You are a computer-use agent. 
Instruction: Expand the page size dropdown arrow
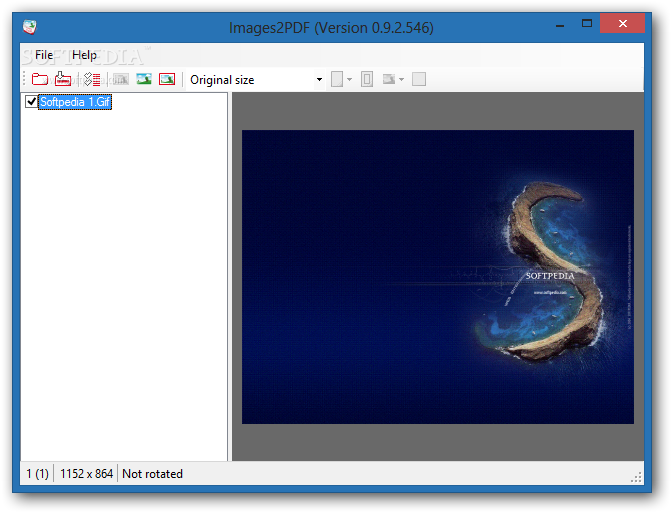click(x=349, y=79)
